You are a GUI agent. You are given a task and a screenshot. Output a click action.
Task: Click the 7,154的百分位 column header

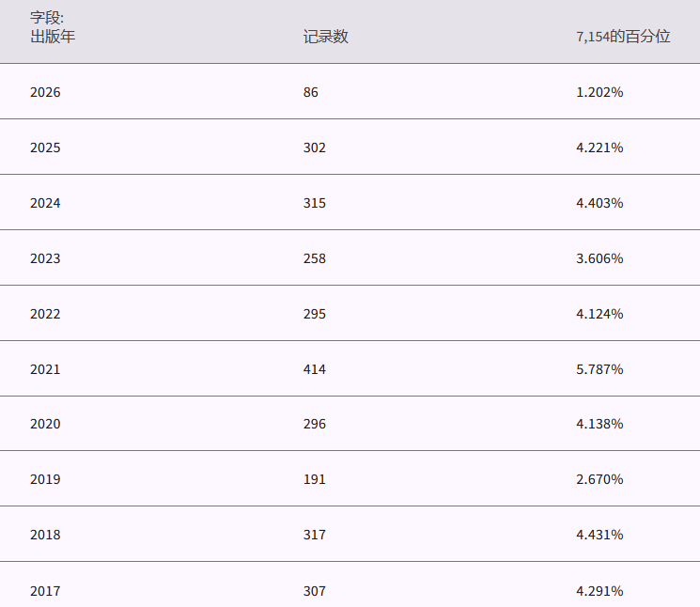[x=623, y=38]
